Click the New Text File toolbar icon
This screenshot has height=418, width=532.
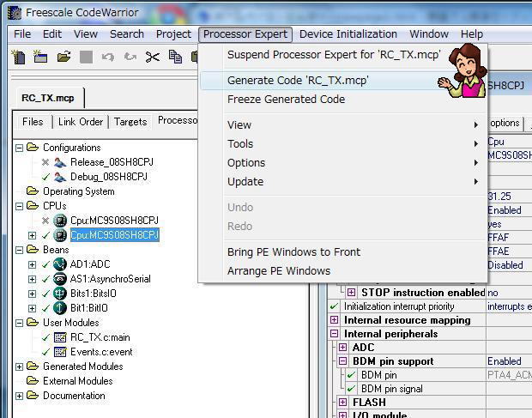pyautogui.click(x=19, y=57)
